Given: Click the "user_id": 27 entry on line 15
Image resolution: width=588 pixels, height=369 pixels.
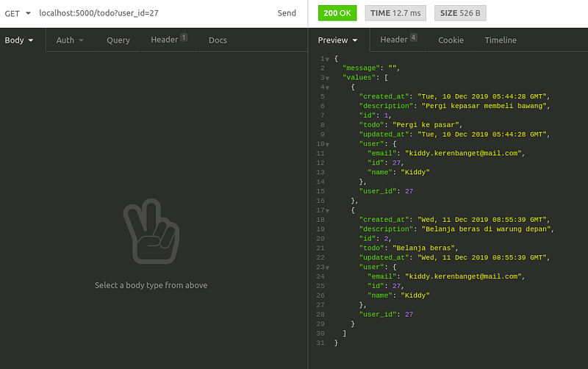Looking at the screenshot, I should (386, 191).
